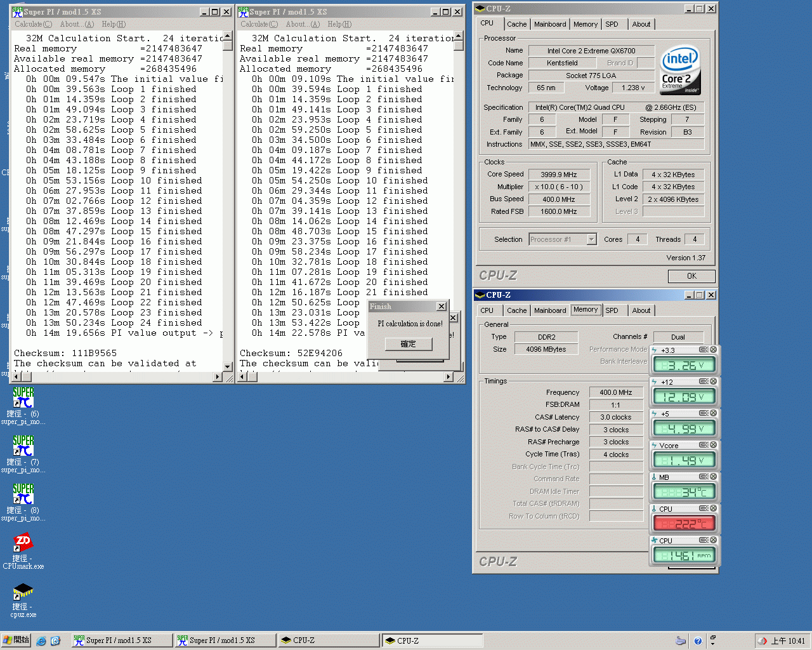The image size is (812, 650).
Task: Confirm the Finish dialog with the 確定 button
Action: click(x=409, y=344)
